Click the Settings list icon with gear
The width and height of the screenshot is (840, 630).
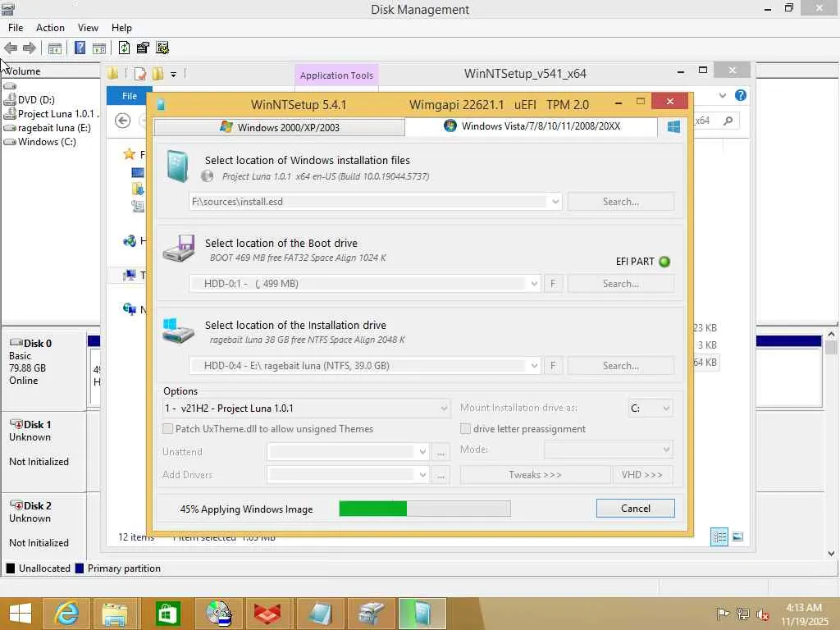pos(162,48)
